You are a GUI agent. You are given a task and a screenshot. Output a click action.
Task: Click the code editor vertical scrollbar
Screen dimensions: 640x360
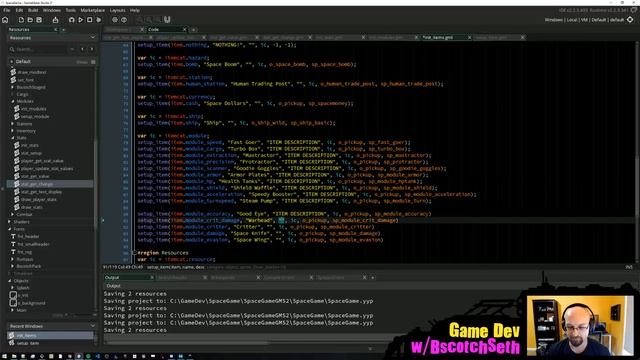[637, 151]
